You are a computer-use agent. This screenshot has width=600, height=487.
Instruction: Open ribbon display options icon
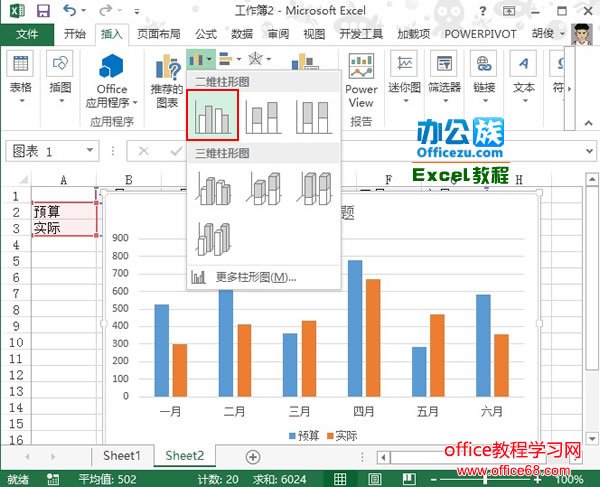point(509,11)
